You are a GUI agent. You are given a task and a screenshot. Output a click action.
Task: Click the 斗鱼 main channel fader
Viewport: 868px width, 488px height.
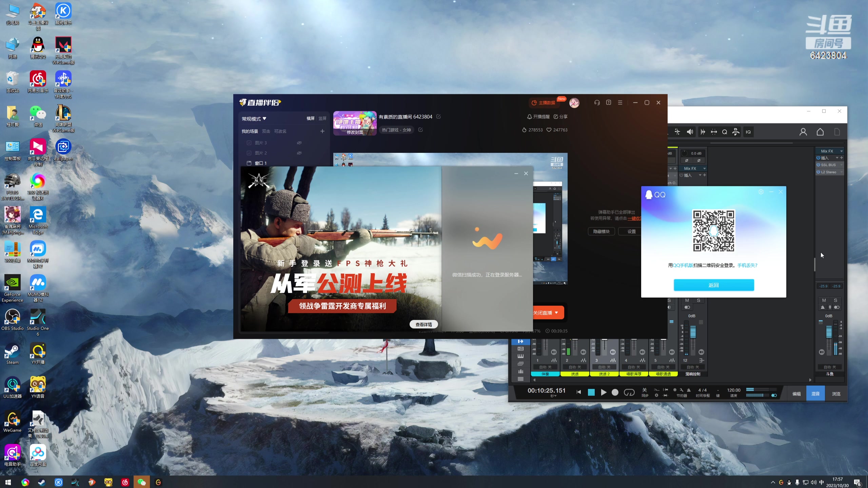[x=829, y=332]
